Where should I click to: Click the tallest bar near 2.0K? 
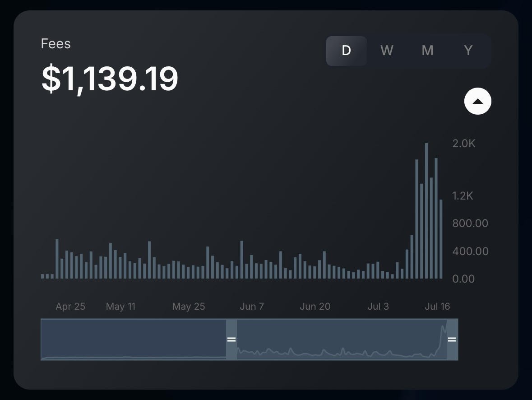(426, 211)
